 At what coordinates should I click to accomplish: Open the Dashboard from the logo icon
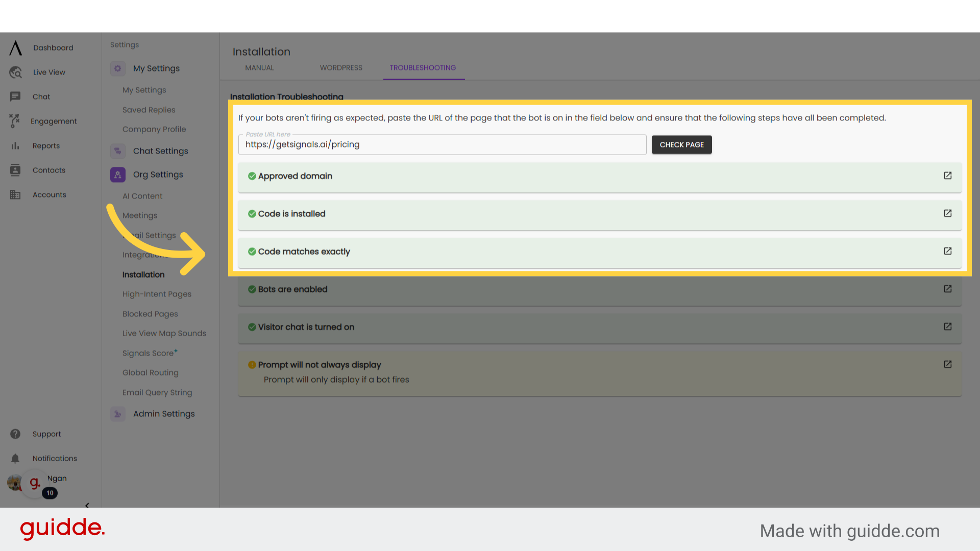(15, 48)
